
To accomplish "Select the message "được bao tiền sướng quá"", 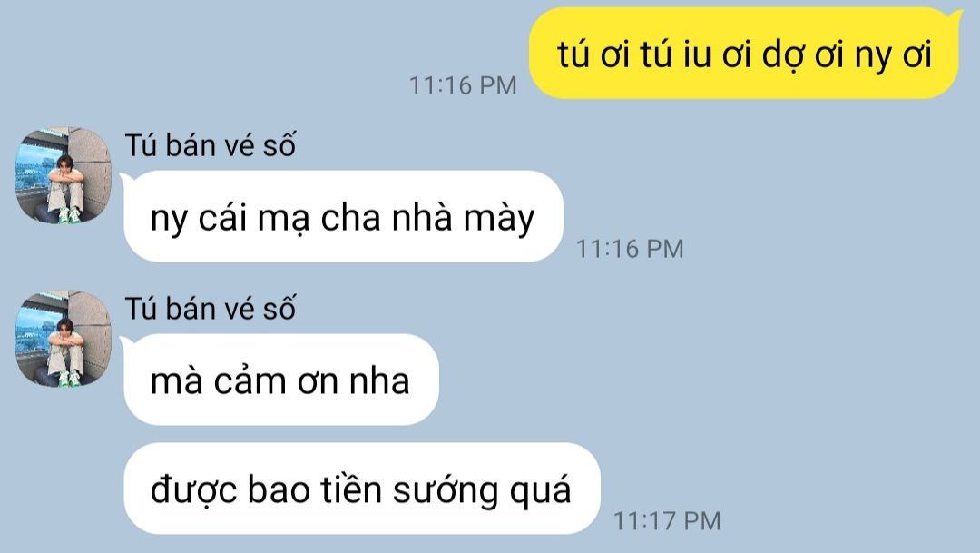I will tap(360, 489).
